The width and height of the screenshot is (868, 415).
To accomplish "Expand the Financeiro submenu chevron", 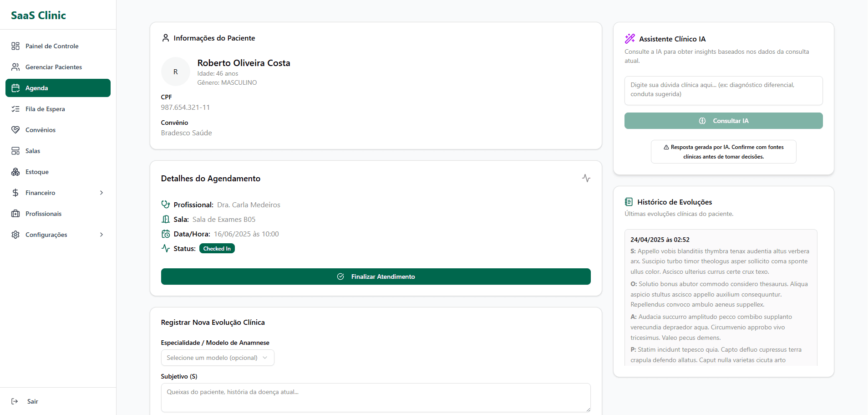I will (102, 193).
